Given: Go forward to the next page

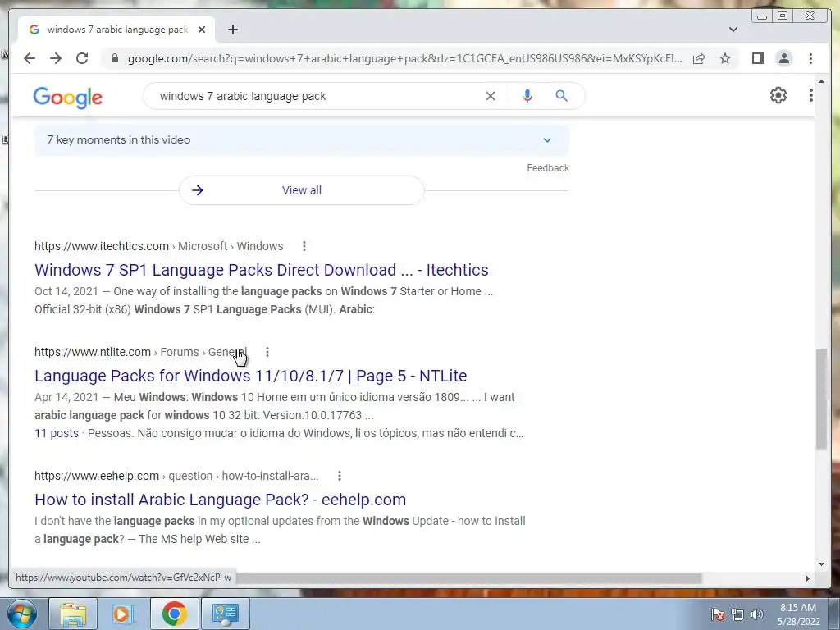Looking at the screenshot, I should [x=56, y=58].
